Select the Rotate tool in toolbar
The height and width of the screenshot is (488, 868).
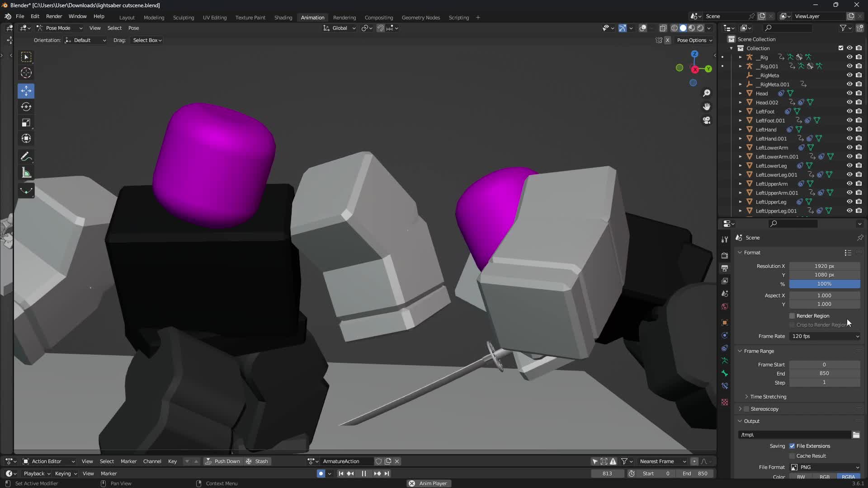26,107
